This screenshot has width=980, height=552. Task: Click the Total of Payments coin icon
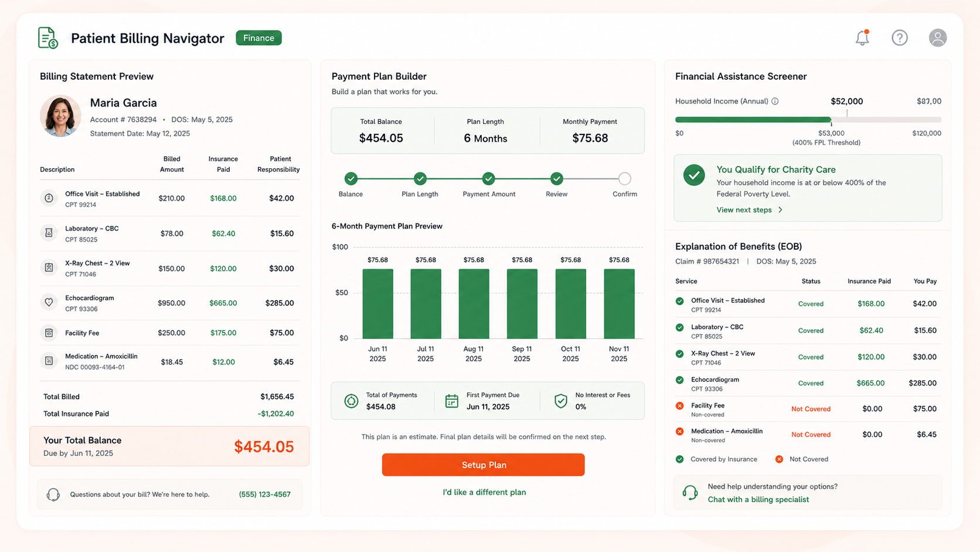pos(351,401)
